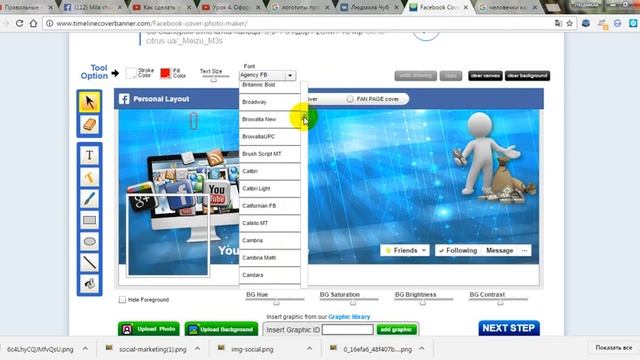Screen dimensions: 640x360
Task: Choose Californian FB font
Action: coord(269,206)
